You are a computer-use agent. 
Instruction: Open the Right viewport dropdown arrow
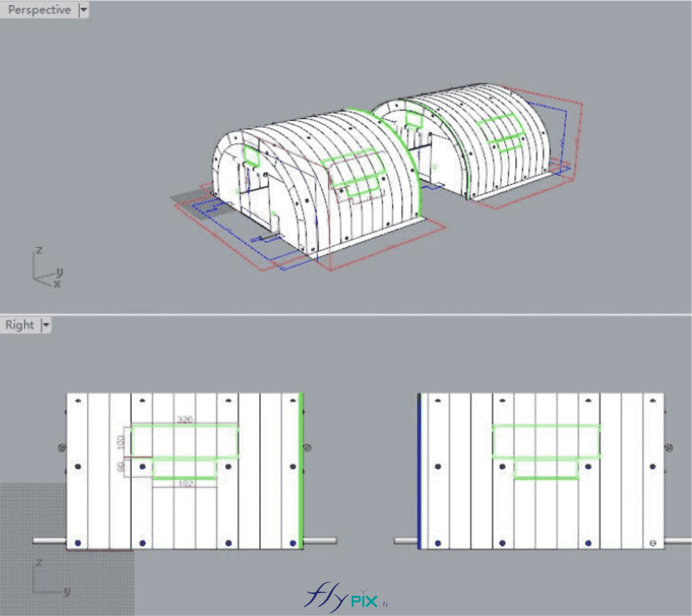[46, 325]
